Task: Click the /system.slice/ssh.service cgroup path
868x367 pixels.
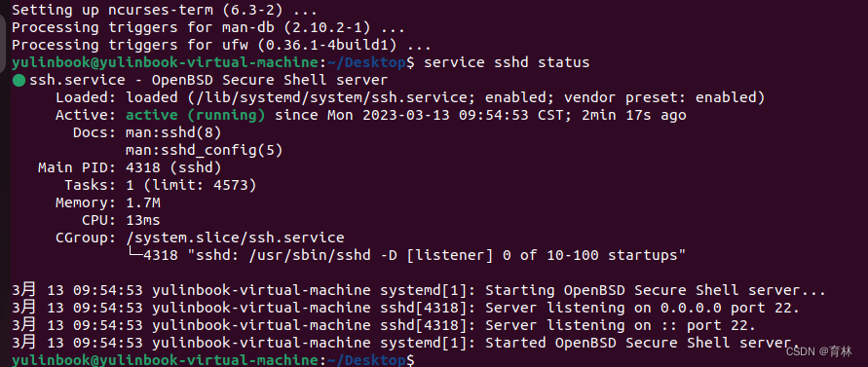Action: (236, 239)
